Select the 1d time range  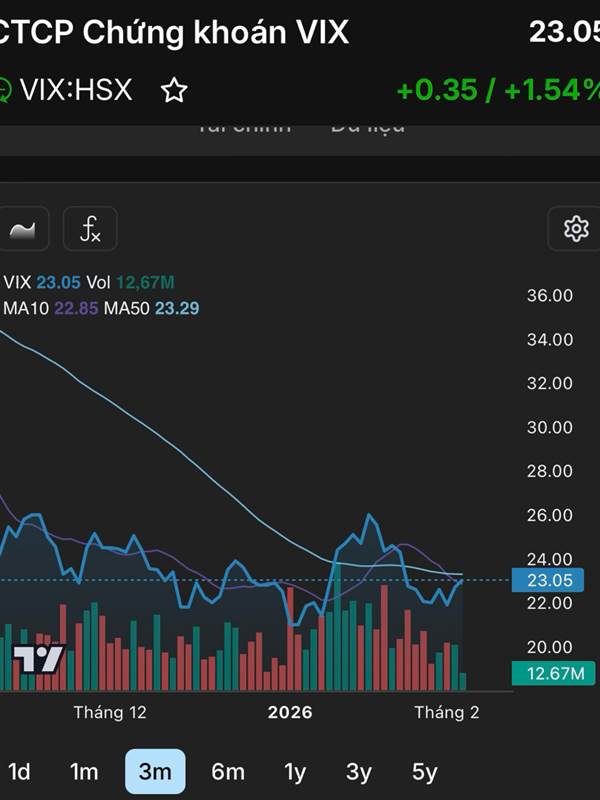19,771
